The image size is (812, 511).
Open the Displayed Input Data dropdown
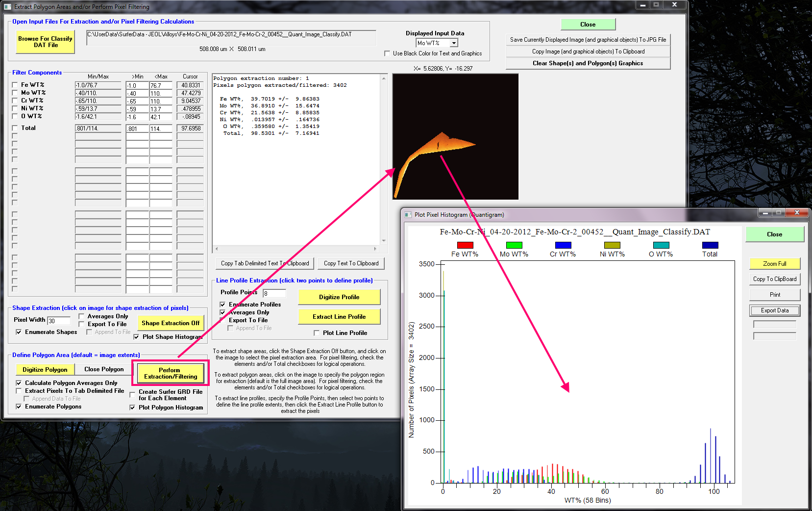click(x=454, y=43)
